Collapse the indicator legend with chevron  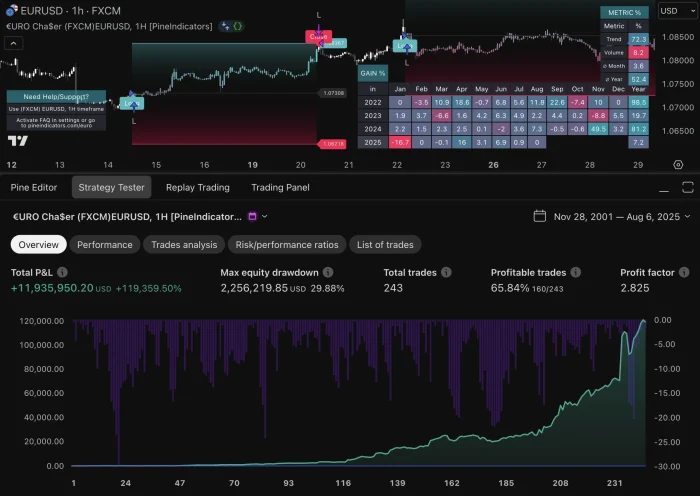coord(11,44)
